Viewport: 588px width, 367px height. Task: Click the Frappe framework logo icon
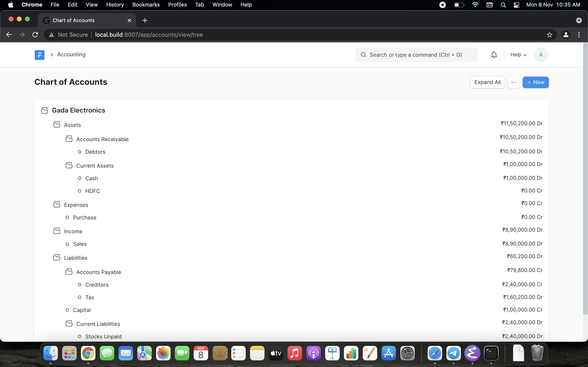click(39, 54)
